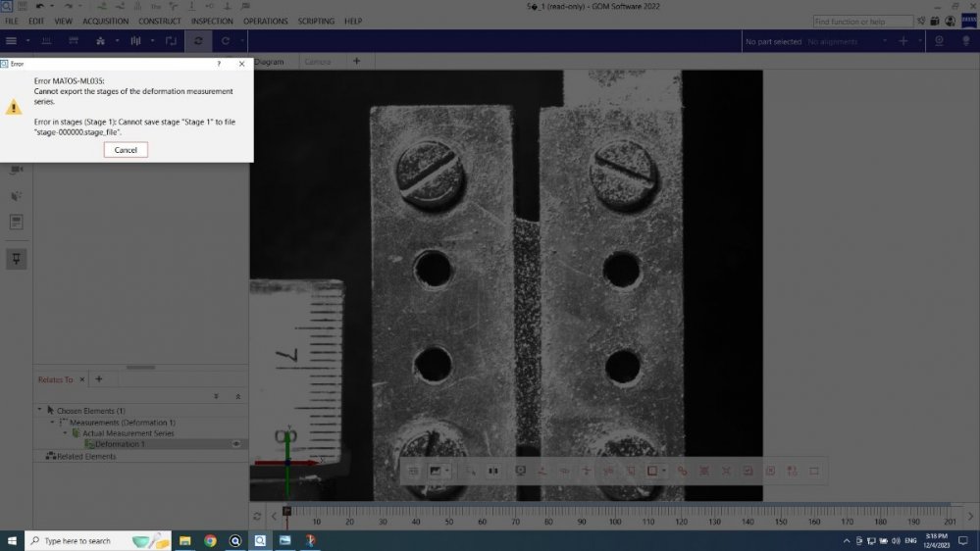
Task: Close the Relates To tab
Action: coord(82,379)
